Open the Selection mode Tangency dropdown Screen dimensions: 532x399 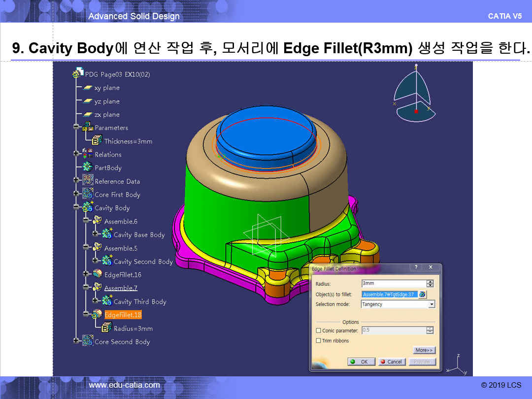pyautogui.click(x=432, y=304)
